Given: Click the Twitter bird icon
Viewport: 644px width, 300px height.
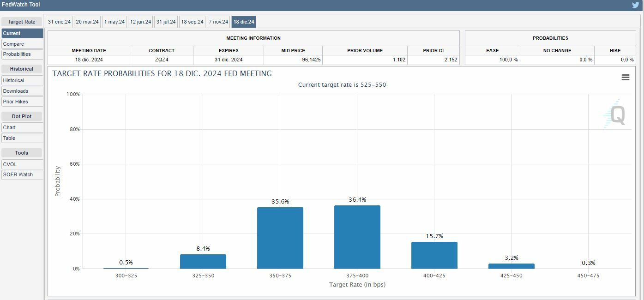Looking at the screenshot, I should point(635,5).
